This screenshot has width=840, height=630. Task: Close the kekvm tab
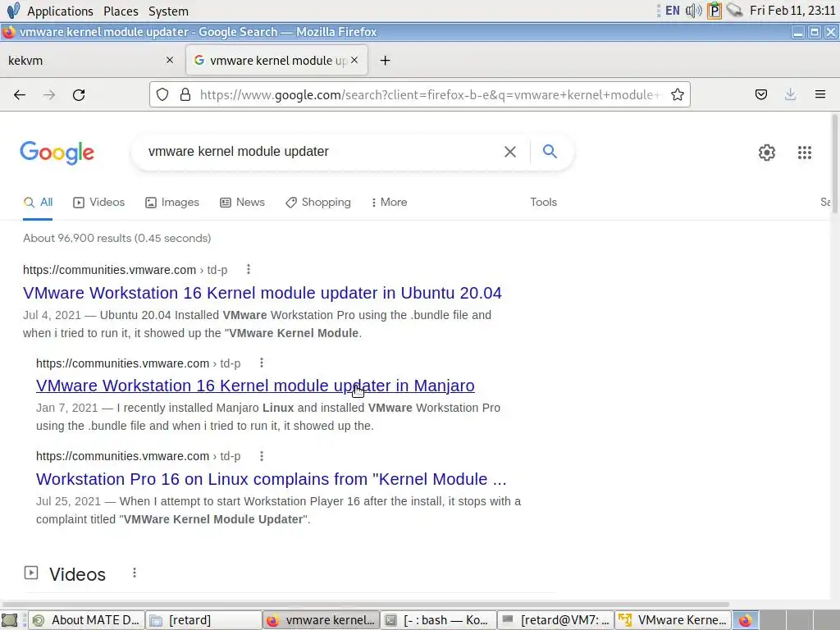point(170,60)
